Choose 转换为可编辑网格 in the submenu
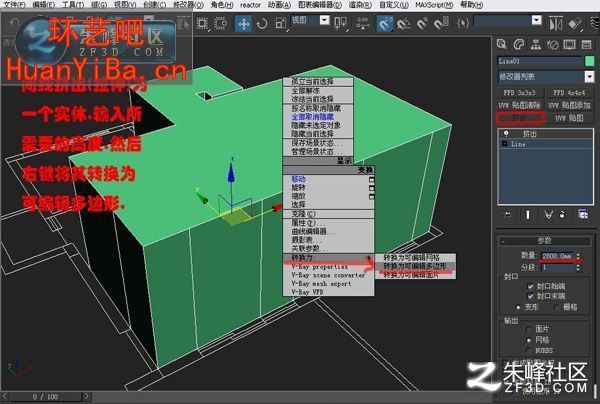The image size is (600, 404). [415, 257]
